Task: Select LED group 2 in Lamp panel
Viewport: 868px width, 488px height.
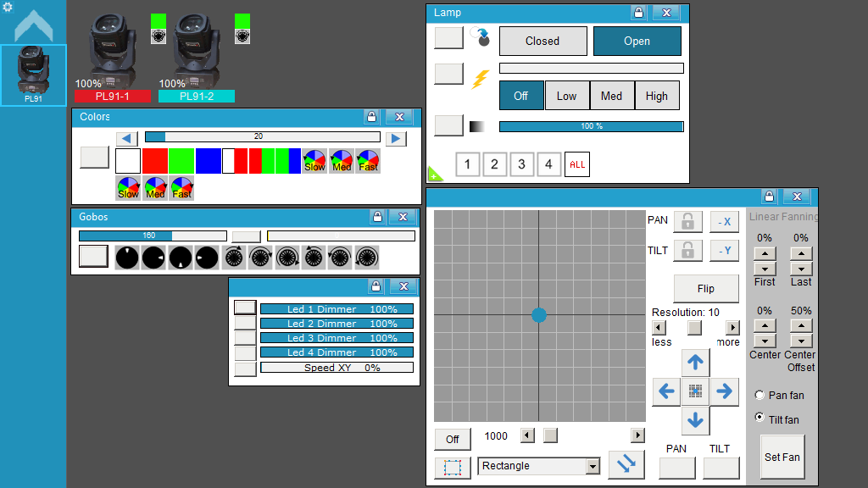Action: (494, 164)
